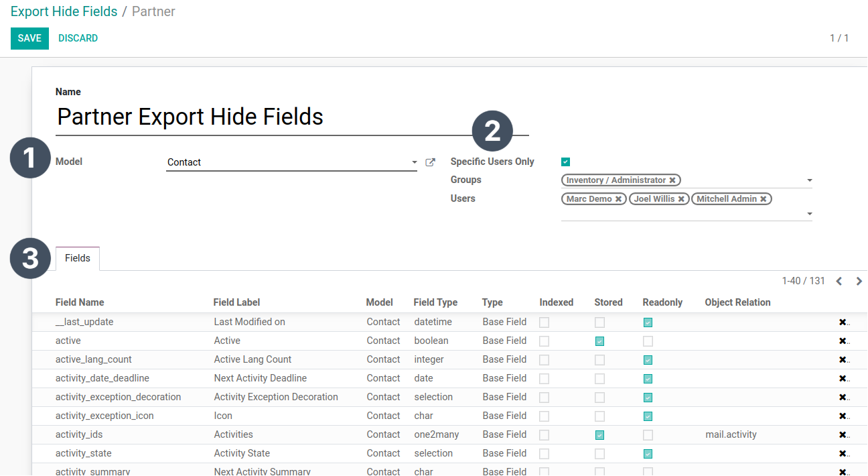
Task: Sort by Field Name column
Action: pyautogui.click(x=80, y=302)
